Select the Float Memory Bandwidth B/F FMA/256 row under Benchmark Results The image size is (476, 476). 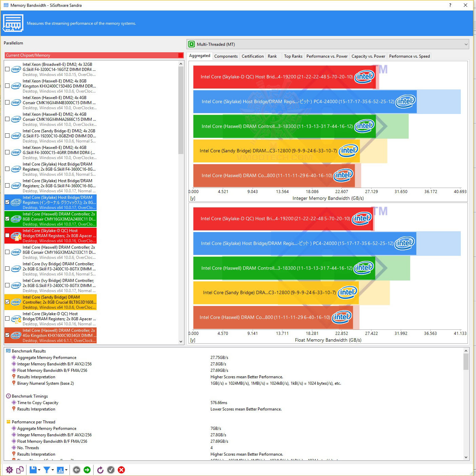coord(52,370)
